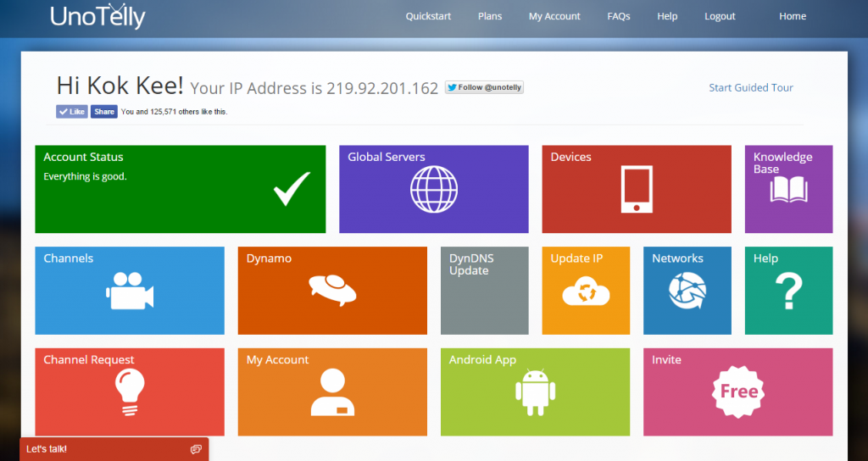Click the Help question mark icon
This screenshot has height=461, width=868.
coord(789,292)
